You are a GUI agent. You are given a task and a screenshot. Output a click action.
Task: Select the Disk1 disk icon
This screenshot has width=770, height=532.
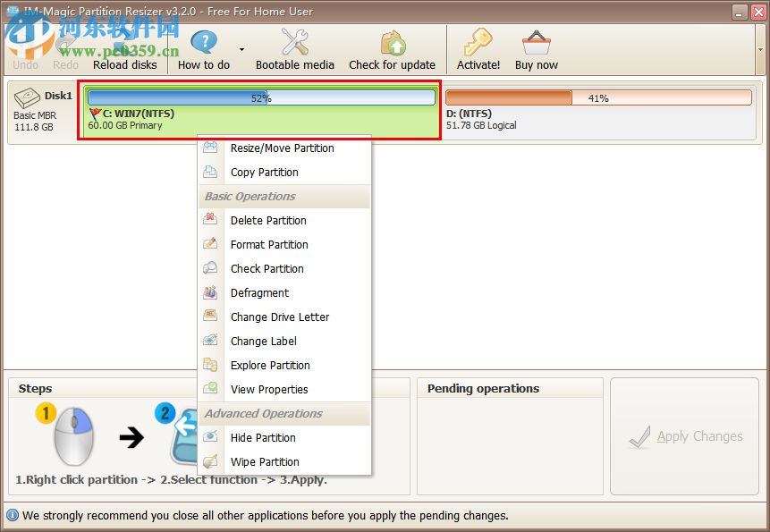tap(27, 97)
